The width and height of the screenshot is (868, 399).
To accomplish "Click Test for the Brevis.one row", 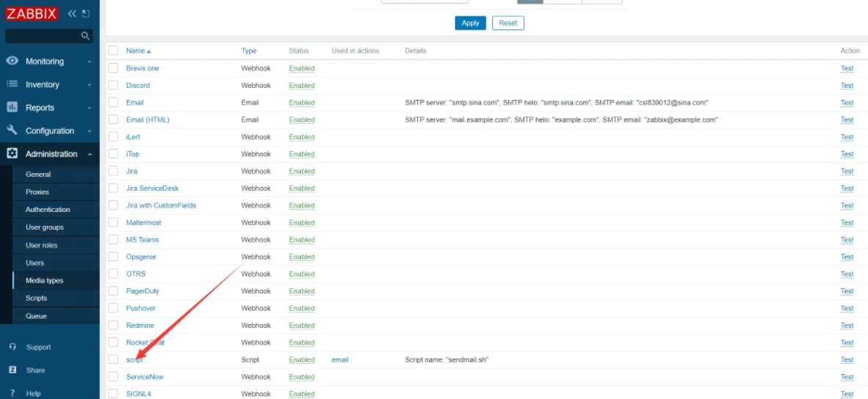I will 847,68.
